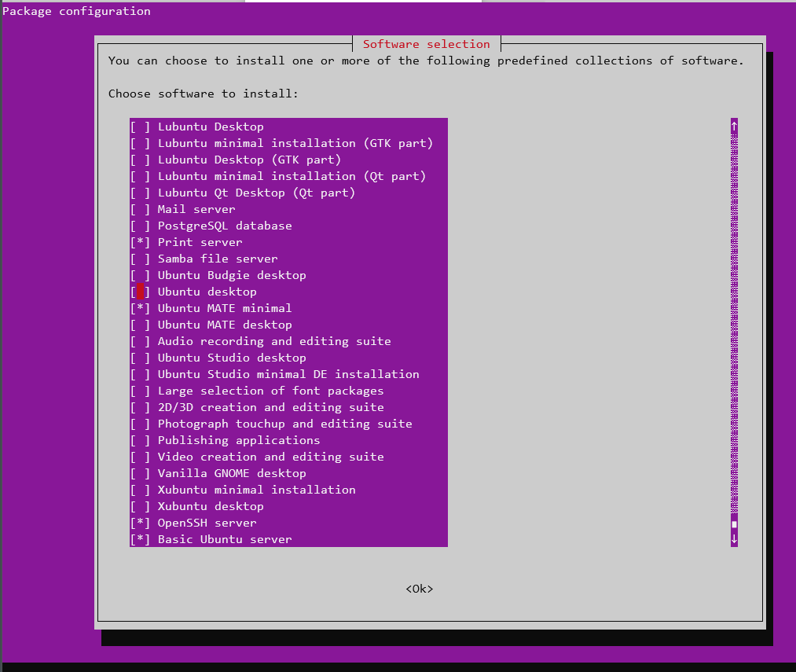Toggle Lubuntu minimal installation (Qt part)
Viewport: 796px width, 672px height.
click(140, 176)
